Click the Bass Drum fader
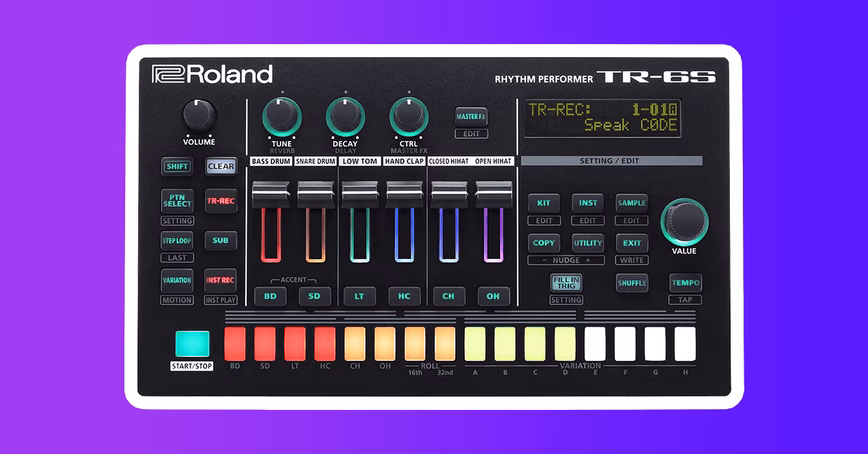868x454 pixels. (271, 195)
